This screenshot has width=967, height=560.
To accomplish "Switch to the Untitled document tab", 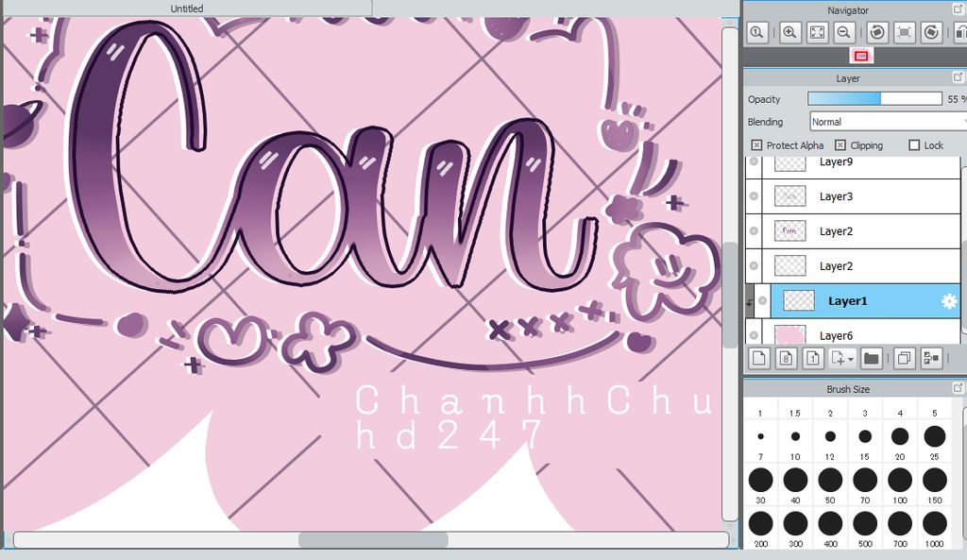I will [x=186, y=8].
